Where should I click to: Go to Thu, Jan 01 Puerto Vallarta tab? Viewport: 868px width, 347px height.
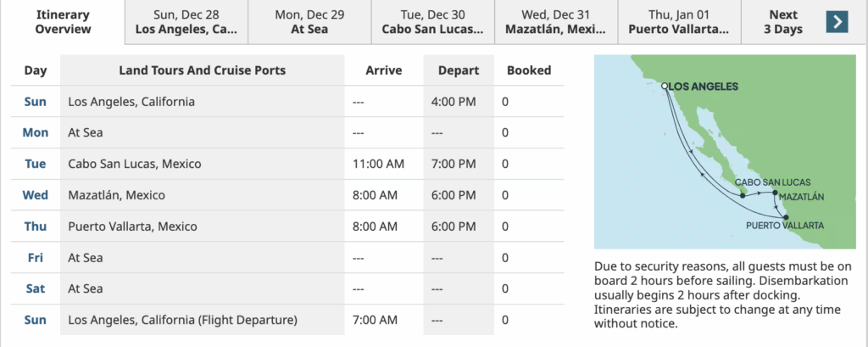click(679, 22)
